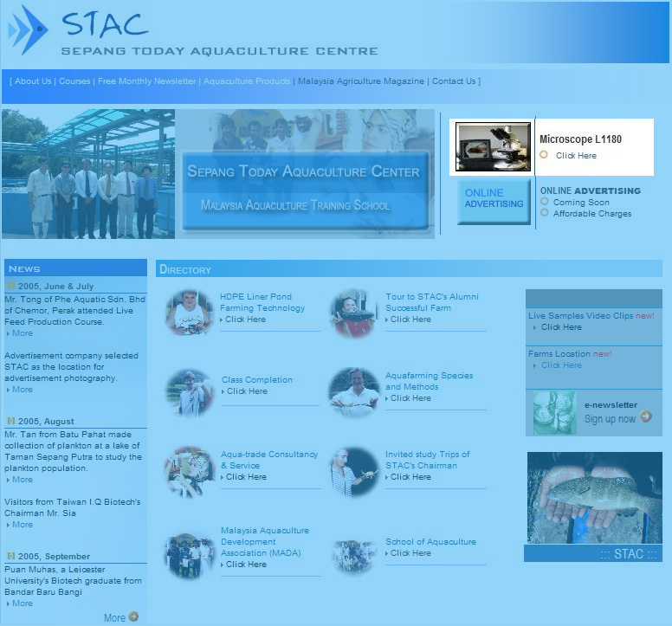Image resolution: width=672 pixels, height=626 pixels.
Task: Click the Microscope L1180 thumbnail image
Action: (493, 147)
